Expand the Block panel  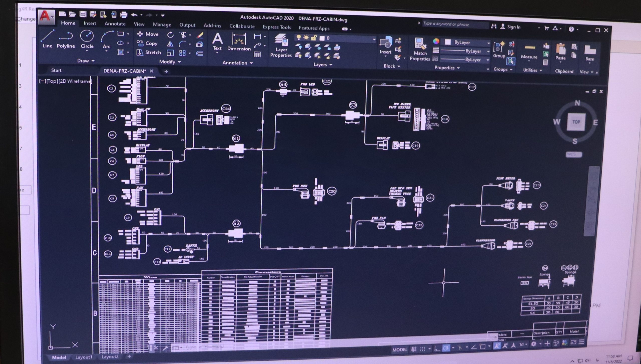(392, 66)
